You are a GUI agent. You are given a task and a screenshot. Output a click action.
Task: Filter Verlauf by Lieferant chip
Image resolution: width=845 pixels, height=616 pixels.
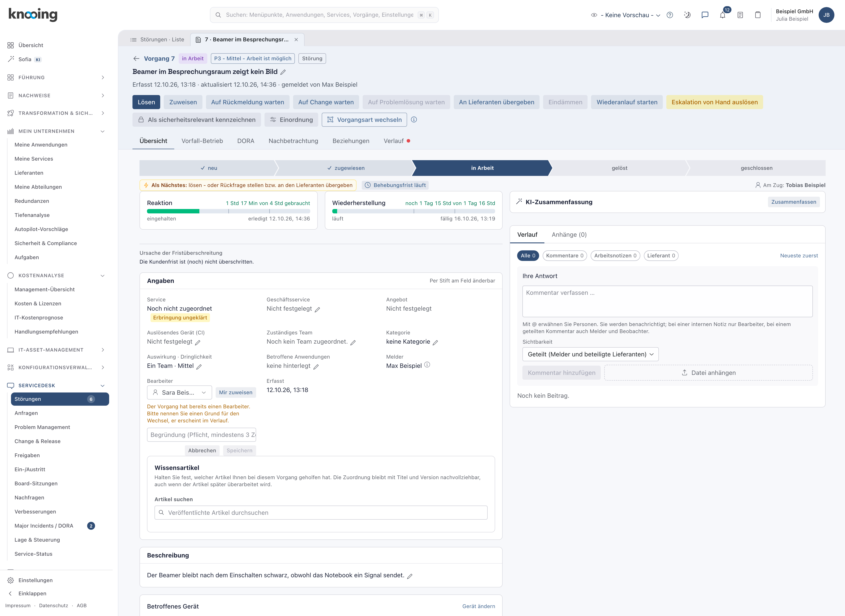[661, 255]
